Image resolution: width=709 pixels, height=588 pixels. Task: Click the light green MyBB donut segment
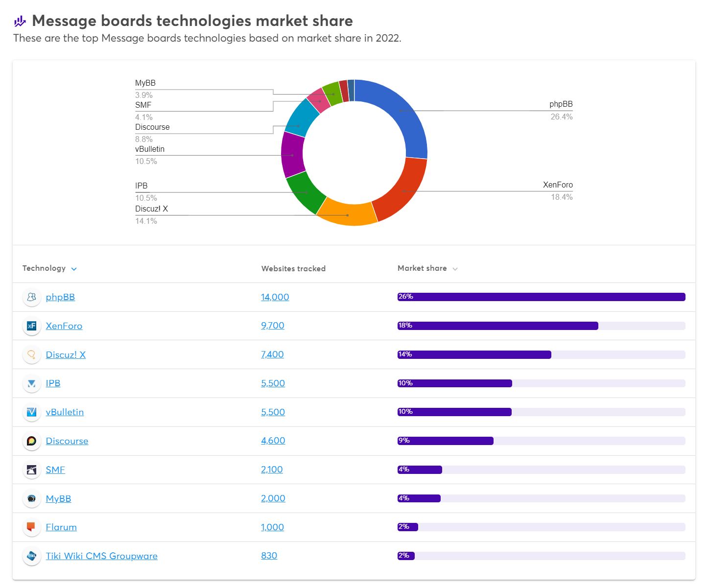pos(333,94)
